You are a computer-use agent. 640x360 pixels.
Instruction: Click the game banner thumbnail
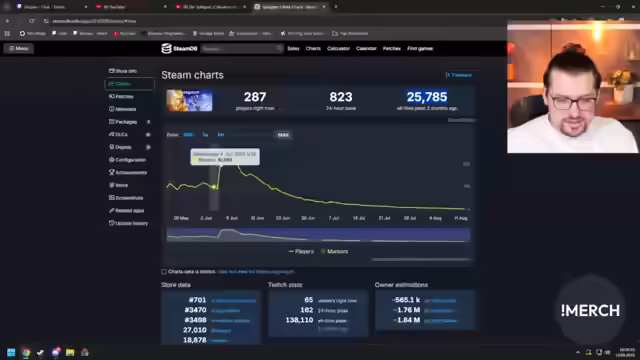[x=189, y=100]
